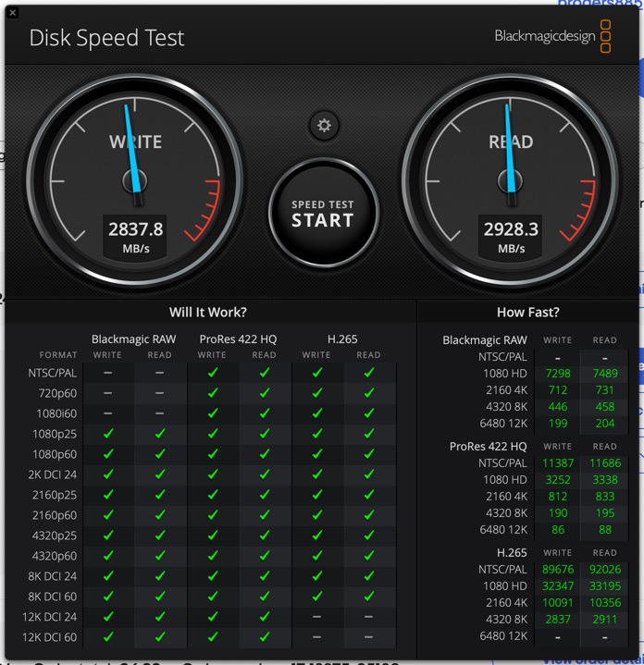Click H.265 4320 8K read value 2911
The height and width of the screenshot is (665, 644).
click(605, 620)
